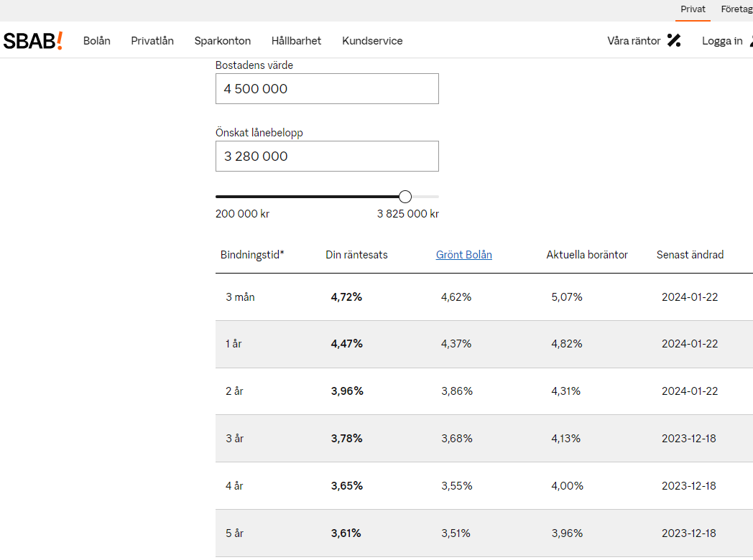Select the 3 år row label
The height and width of the screenshot is (560, 753).
point(234,438)
